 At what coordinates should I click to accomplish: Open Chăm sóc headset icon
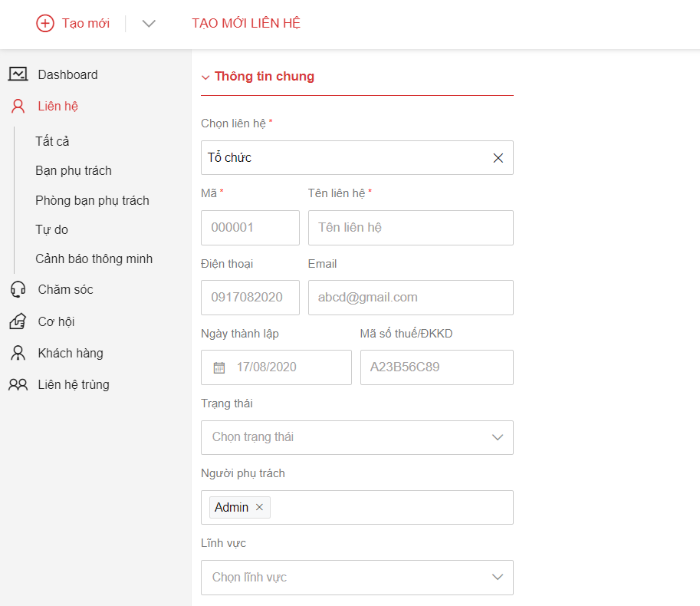(18, 290)
